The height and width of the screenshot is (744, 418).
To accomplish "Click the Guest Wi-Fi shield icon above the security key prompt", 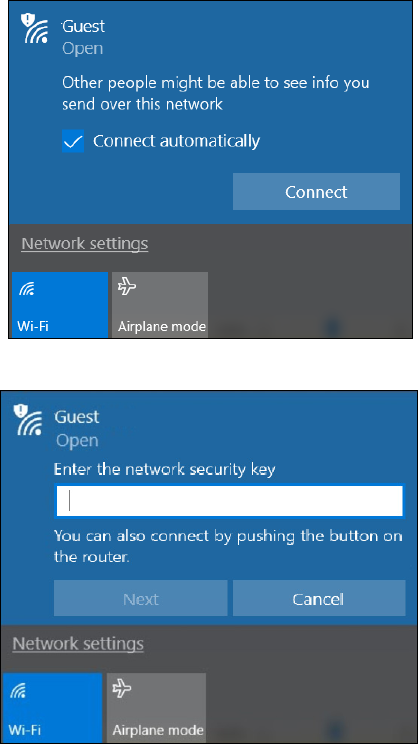I will coord(28,420).
